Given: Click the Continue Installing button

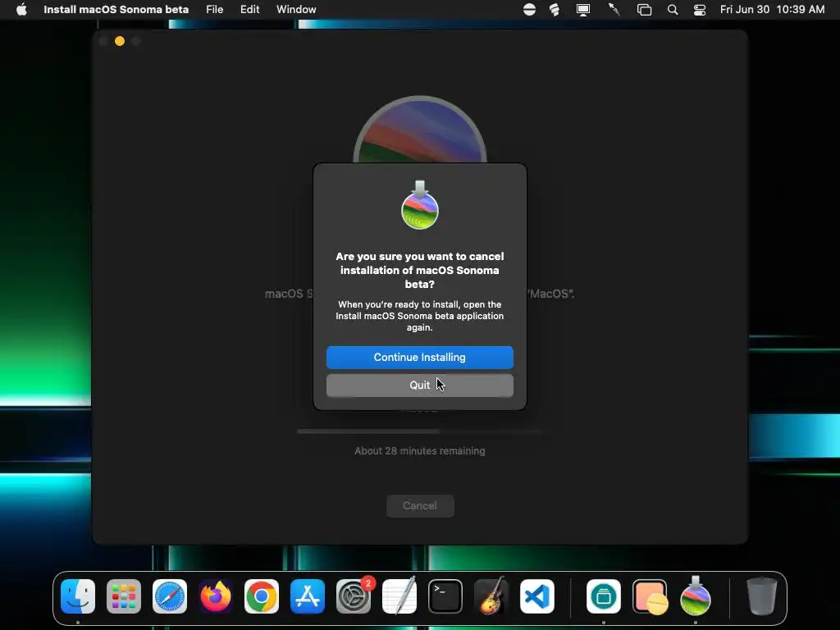Looking at the screenshot, I should (419, 358).
